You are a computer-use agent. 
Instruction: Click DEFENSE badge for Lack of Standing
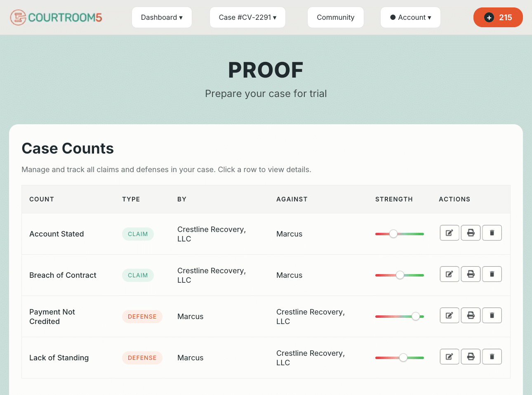click(x=142, y=358)
